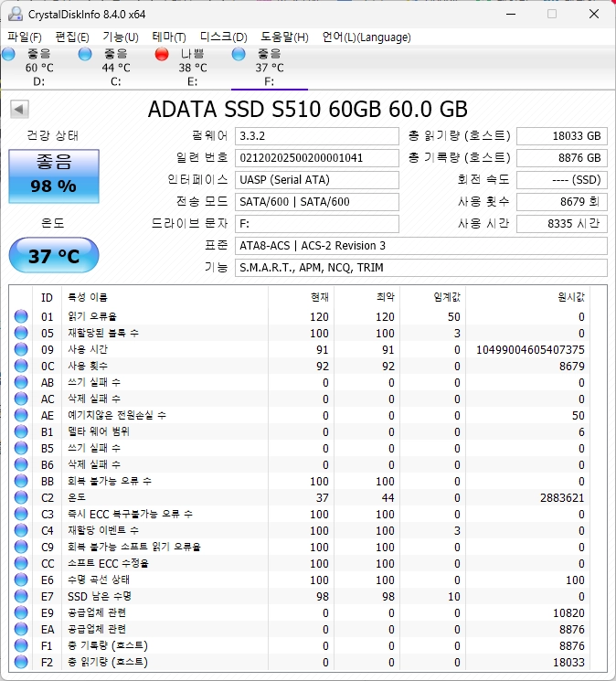Click the 현재 column header

[302, 297]
